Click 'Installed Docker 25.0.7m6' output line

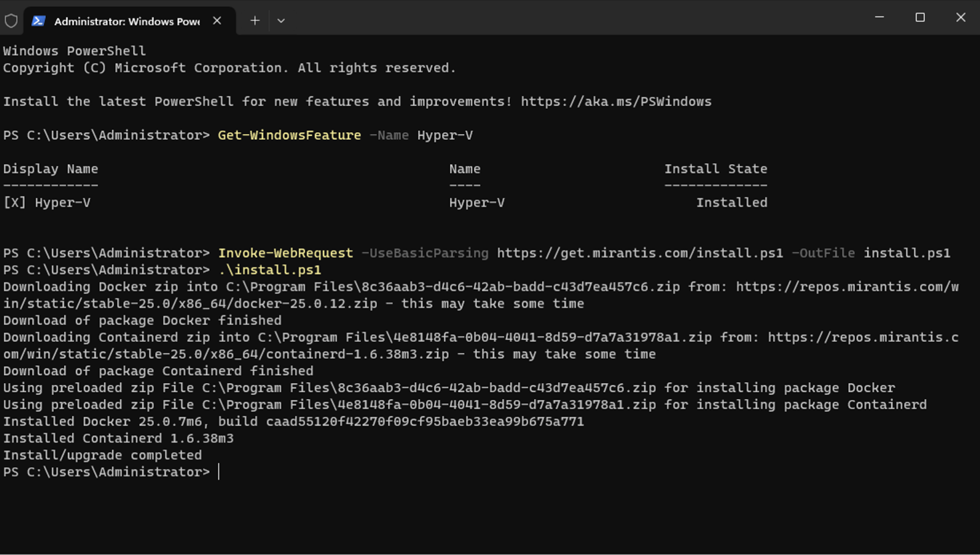pyautogui.click(x=294, y=421)
